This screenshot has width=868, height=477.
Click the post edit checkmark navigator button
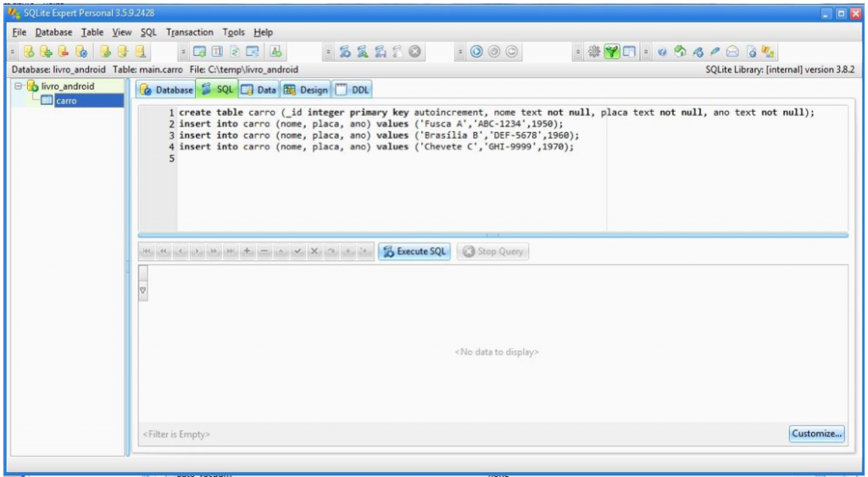click(298, 252)
